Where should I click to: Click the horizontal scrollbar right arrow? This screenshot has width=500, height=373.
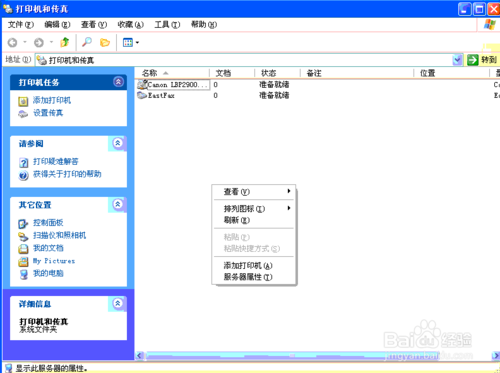click(496, 356)
